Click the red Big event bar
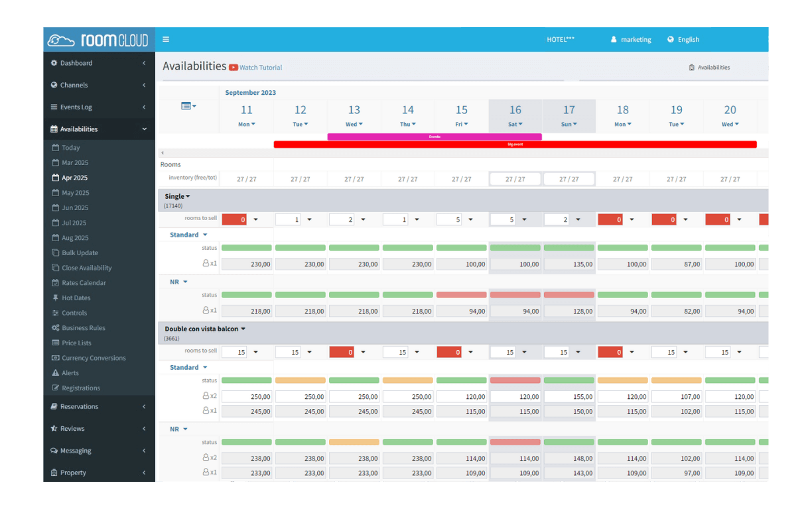 pos(515,144)
